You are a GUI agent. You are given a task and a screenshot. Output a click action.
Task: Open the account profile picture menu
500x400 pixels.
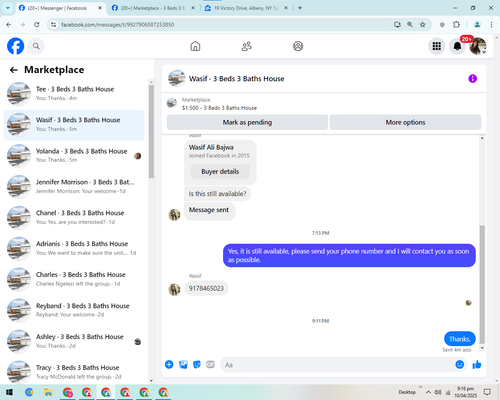[x=478, y=46]
